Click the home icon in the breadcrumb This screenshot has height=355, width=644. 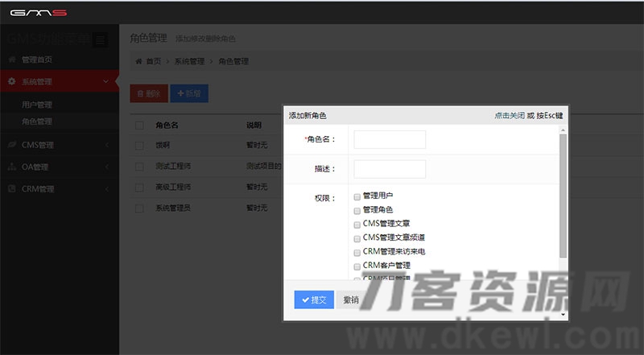point(139,61)
